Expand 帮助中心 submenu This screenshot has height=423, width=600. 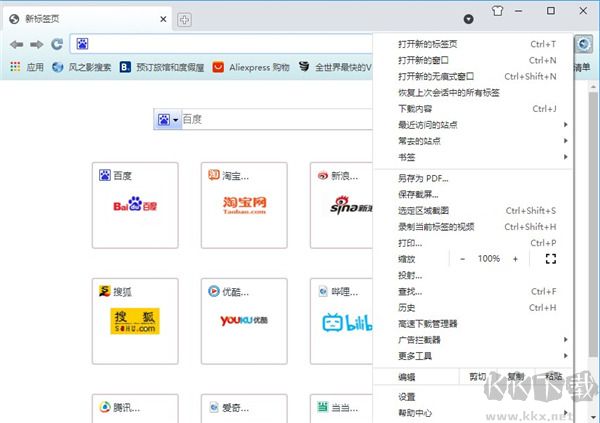point(473,413)
